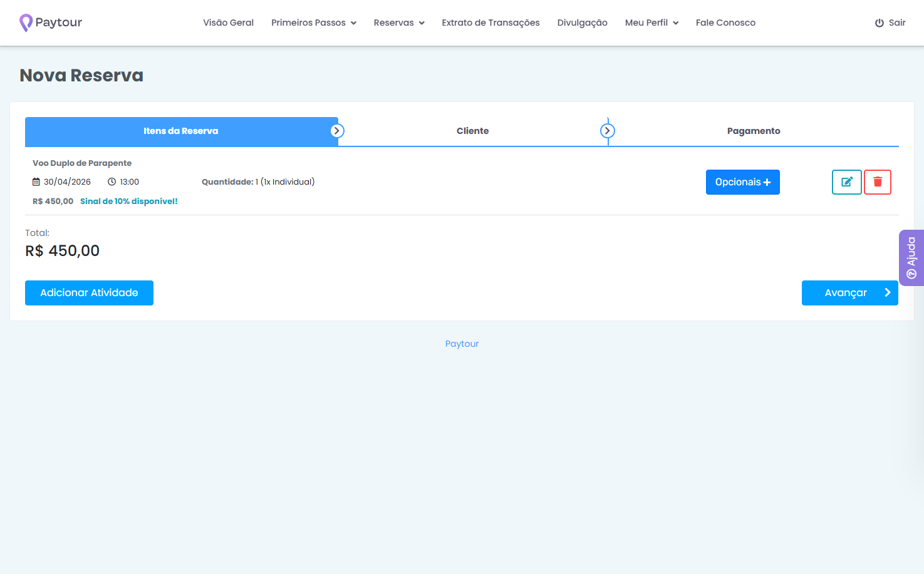Delete the reservation item with trash icon
Viewport: 924px width, 574px height.
coord(878,182)
